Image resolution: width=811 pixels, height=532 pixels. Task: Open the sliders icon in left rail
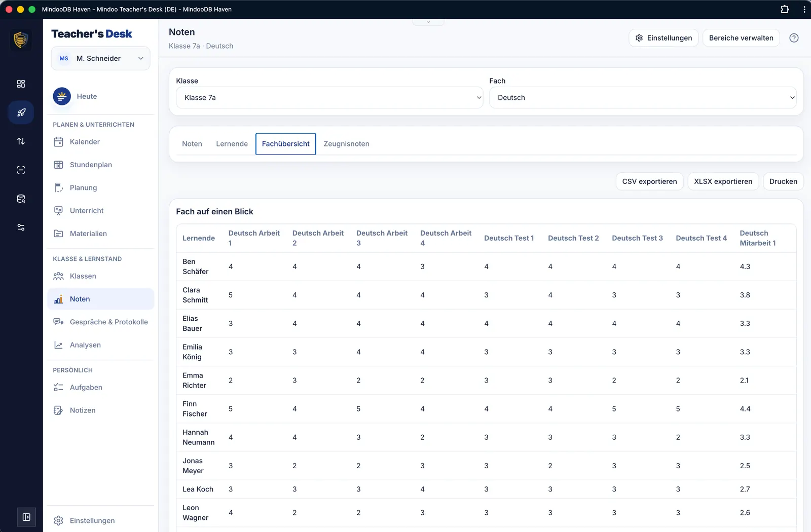pyautogui.click(x=21, y=227)
